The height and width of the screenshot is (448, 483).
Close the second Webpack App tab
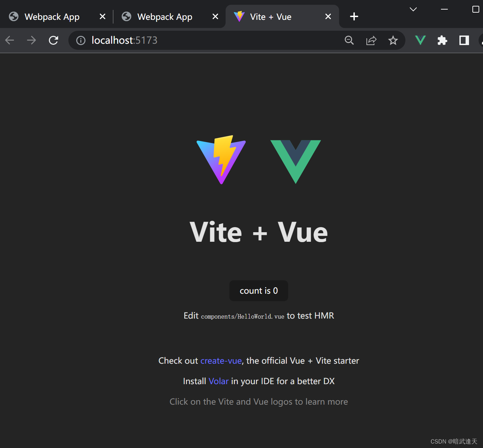(x=215, y=16)
